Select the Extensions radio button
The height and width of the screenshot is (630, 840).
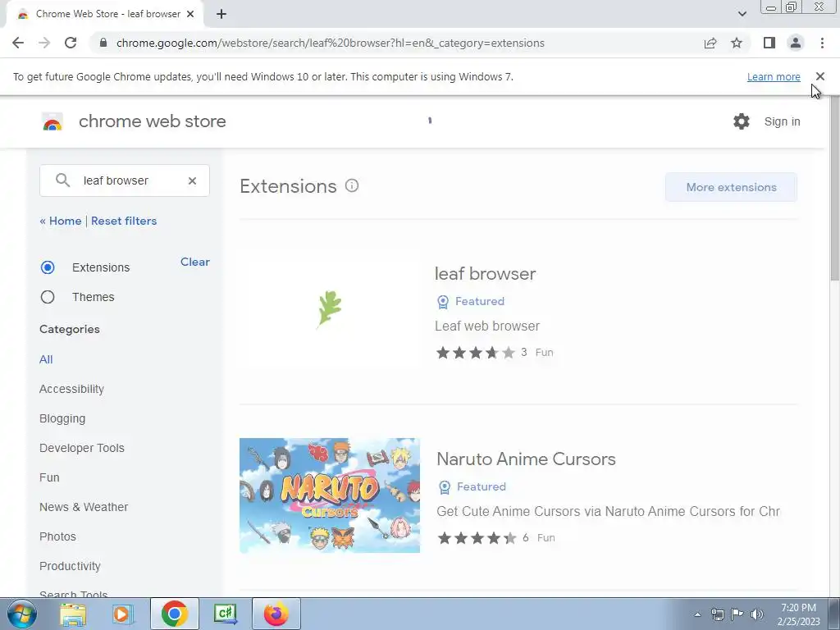(48, 267)
